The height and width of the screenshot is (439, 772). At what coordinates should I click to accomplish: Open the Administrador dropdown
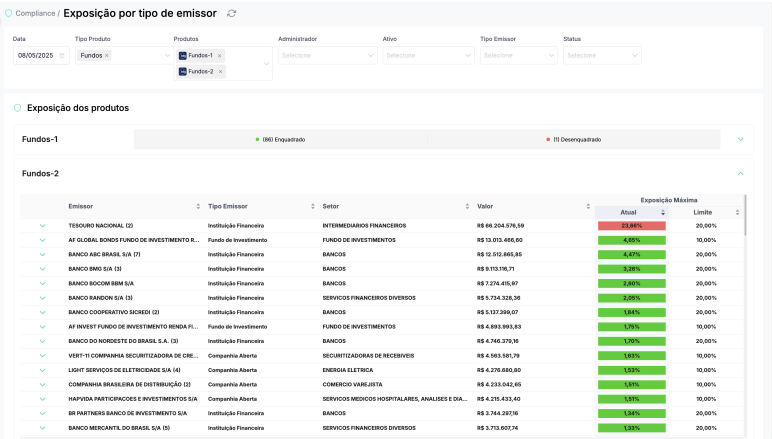(327, 56)
